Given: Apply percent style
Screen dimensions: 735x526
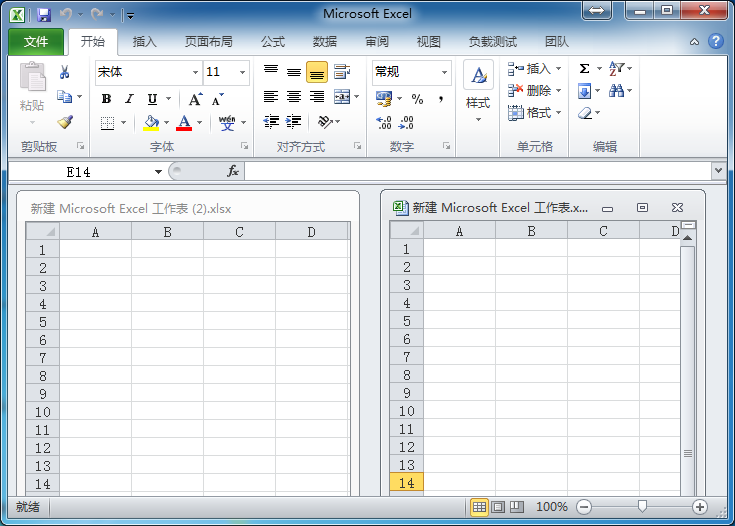Looking at the screenshot, I should pyautogui.click(x=417, y=99).
